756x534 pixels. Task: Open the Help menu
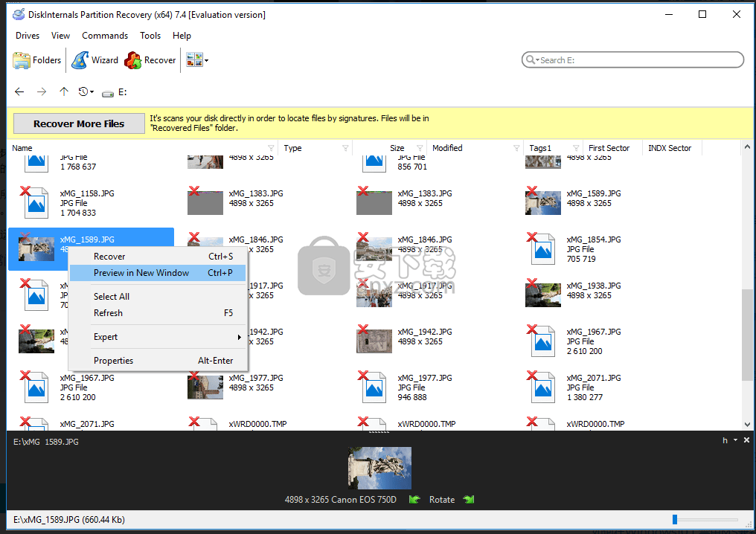coord(182,36)
